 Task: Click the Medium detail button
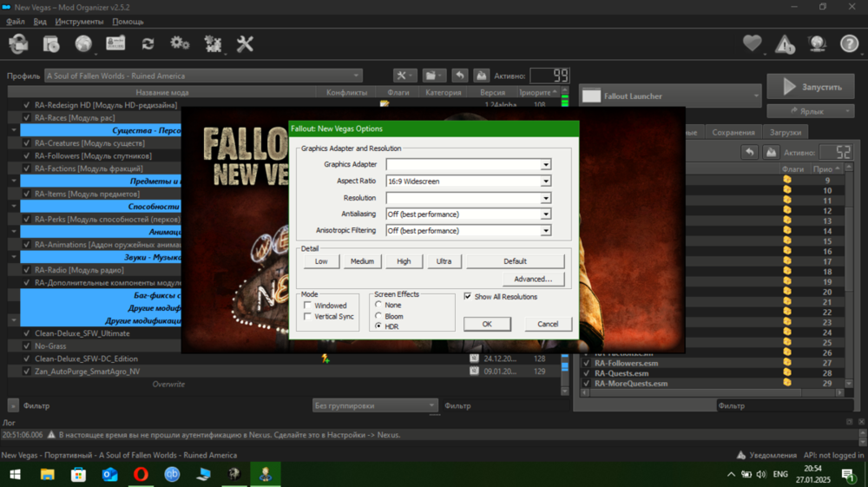tap(362, 261)
